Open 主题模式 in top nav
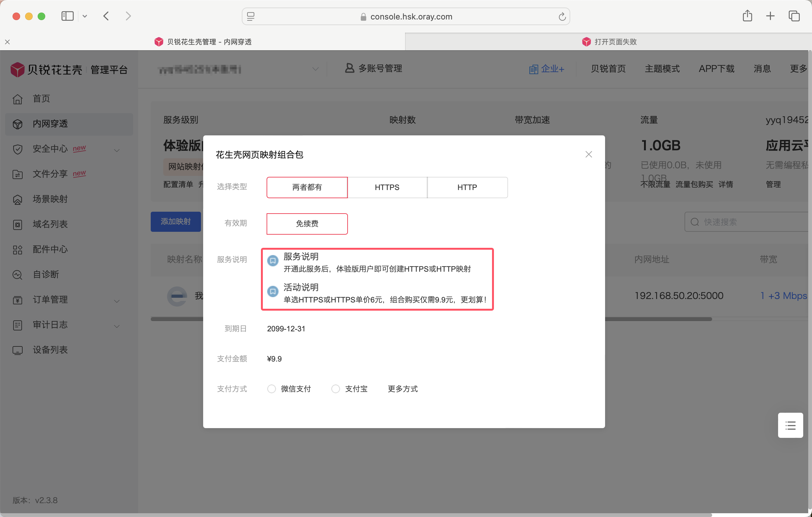The image size is (812, 517). point(662,69)
